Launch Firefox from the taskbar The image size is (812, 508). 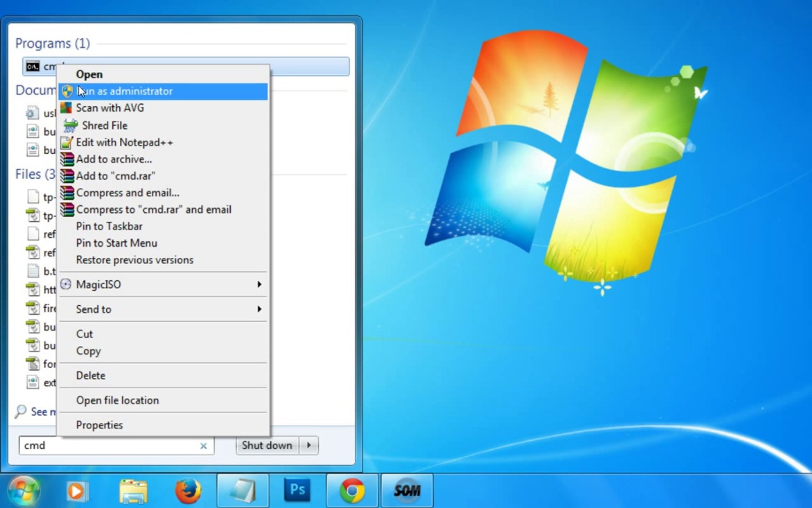coord(188,491)
